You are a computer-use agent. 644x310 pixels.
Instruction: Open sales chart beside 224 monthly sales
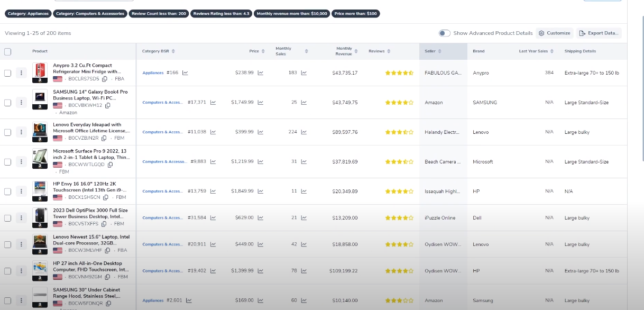pos(304,132)
